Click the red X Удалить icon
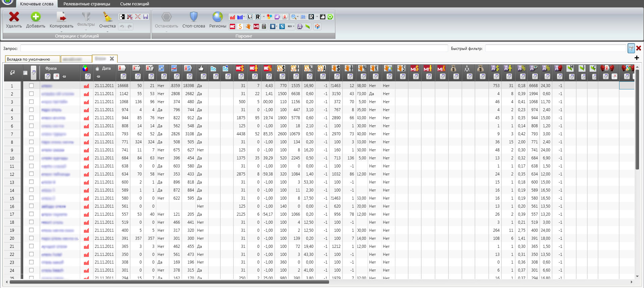Viewport: 644px width, 288px height. coord(14,17)
